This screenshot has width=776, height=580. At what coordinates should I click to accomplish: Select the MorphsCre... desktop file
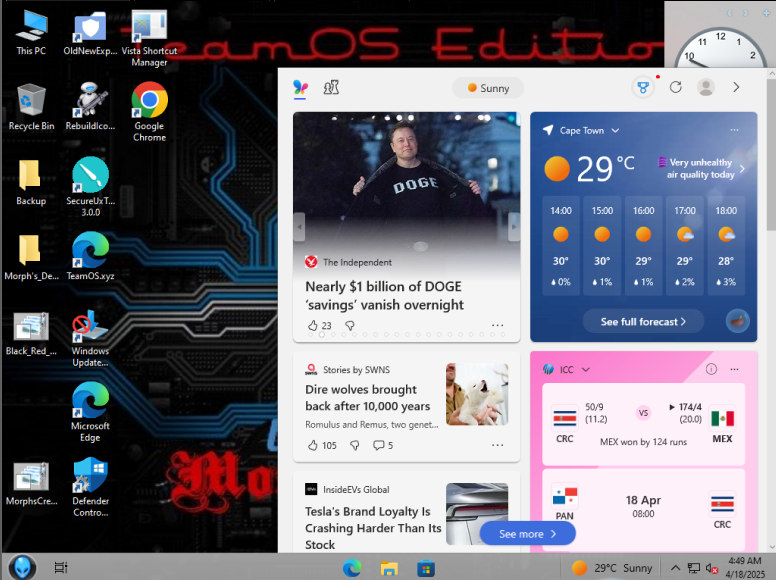(31, 483)
